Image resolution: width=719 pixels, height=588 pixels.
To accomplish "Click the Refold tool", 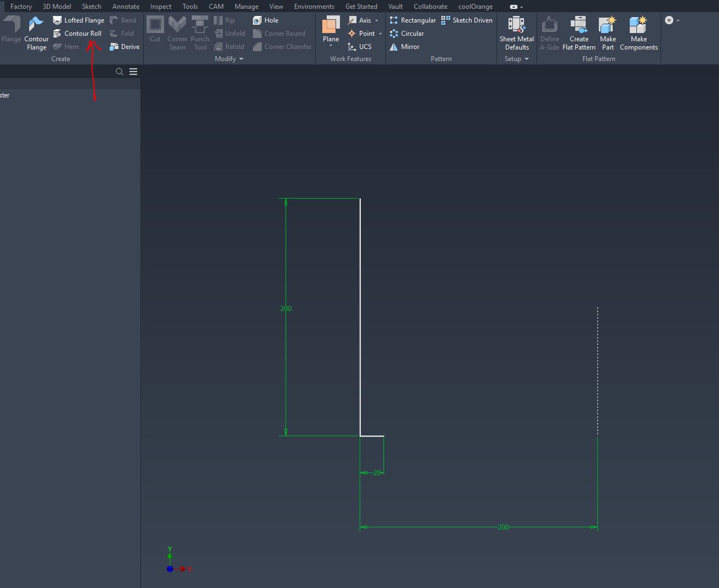I will [x=229, y=47].
